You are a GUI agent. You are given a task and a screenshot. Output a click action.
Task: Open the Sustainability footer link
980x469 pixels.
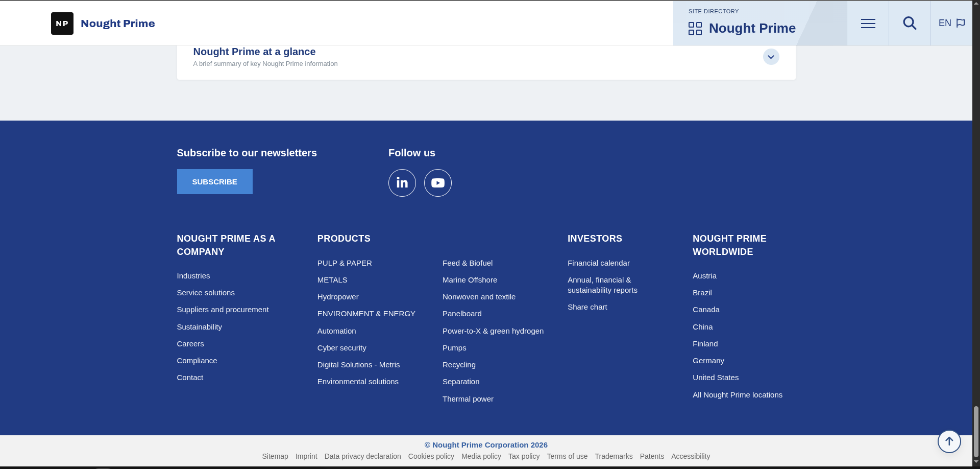point(199,327)
